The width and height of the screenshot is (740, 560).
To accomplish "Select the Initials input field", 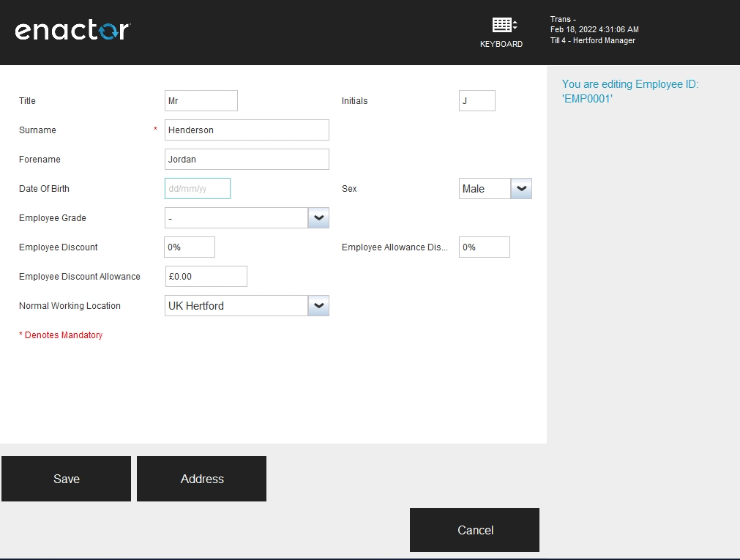I will point(476,100).
